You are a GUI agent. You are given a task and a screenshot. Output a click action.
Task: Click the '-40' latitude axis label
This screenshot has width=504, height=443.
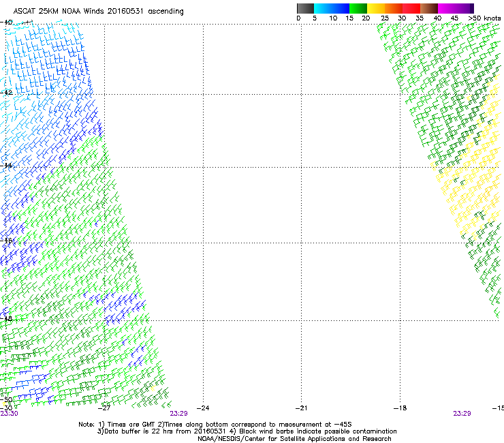[6, 22]
